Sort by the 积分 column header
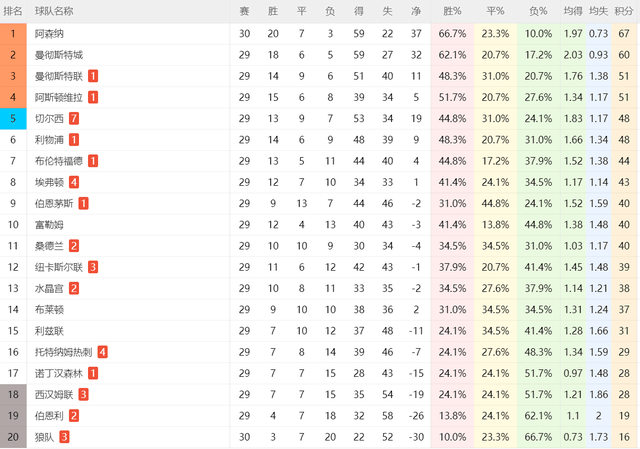This screenshot has width=640, height=449. point(624,11)
